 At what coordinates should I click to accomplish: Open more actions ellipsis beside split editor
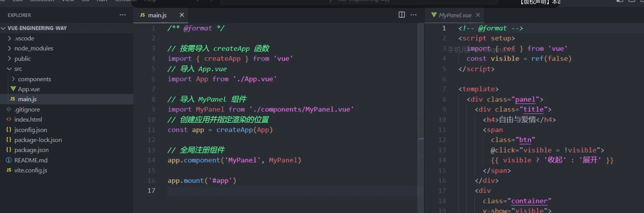(x=413, y=15)
